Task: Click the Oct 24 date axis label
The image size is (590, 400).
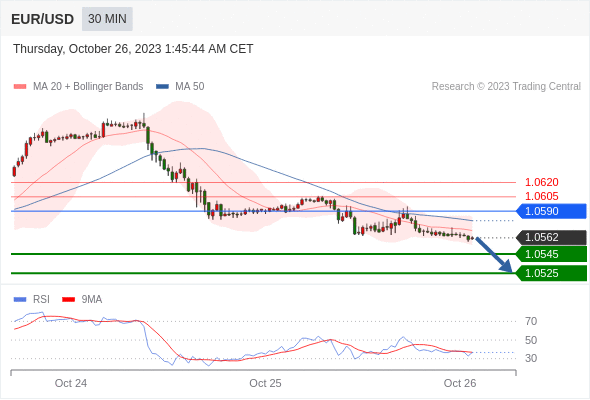Action: coord(71,383)
